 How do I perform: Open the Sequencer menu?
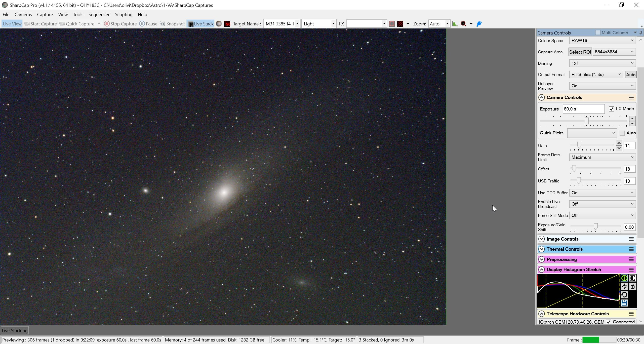tap(99, 15)
